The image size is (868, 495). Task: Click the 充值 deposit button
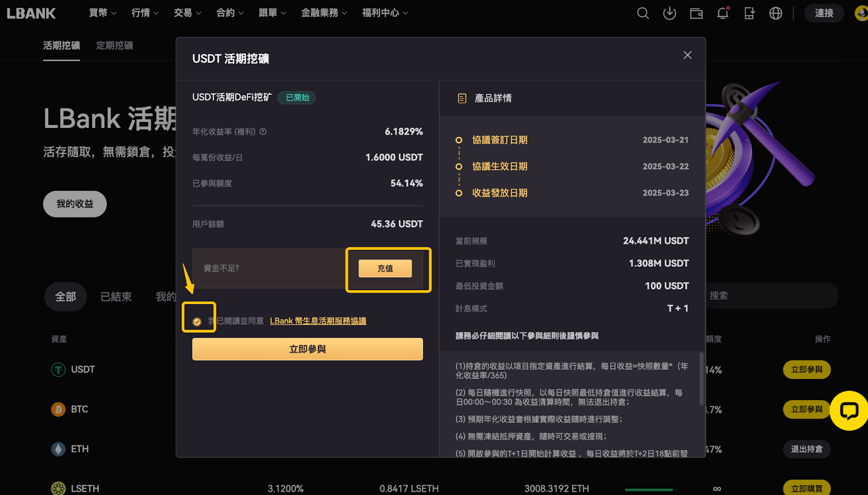pos(385,268)
